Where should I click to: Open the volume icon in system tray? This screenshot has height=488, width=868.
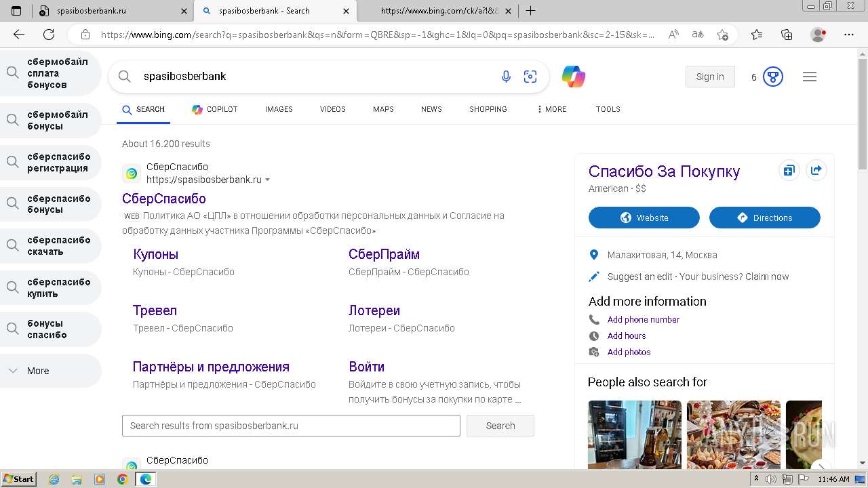coord(771,479)
